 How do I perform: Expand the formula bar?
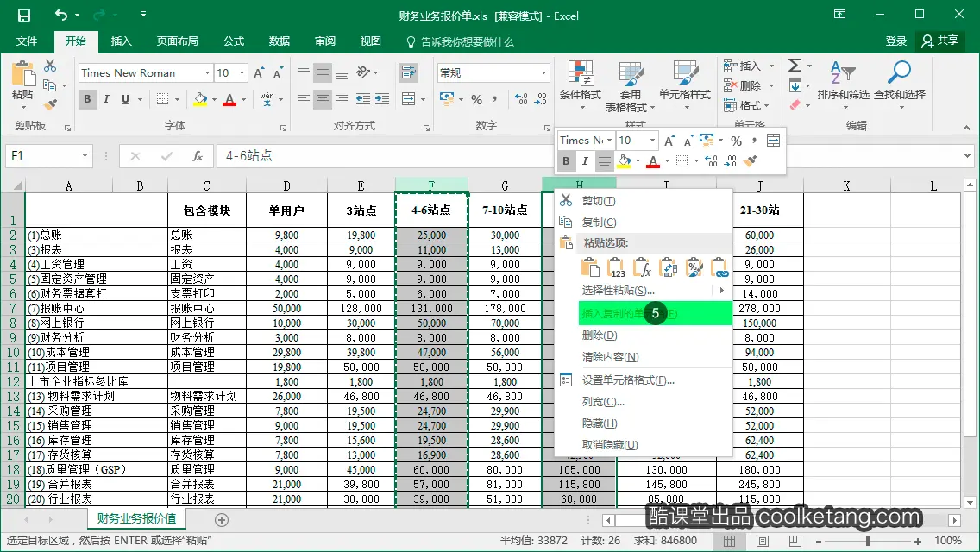point(968,155)
